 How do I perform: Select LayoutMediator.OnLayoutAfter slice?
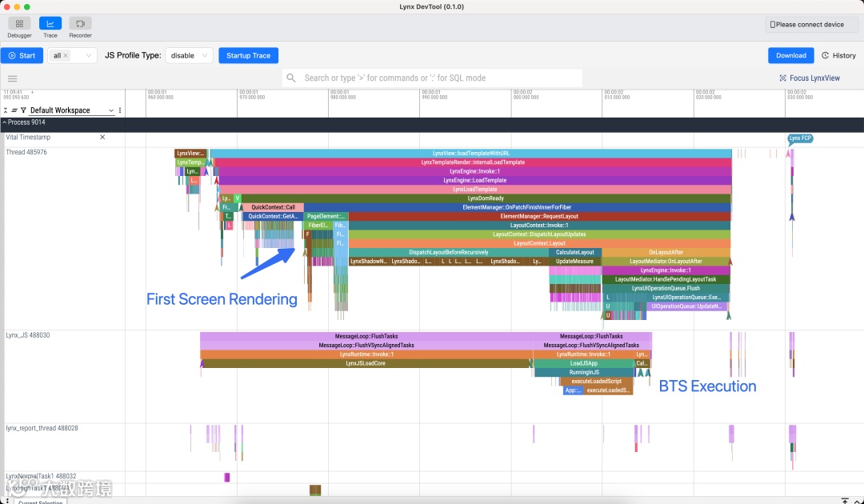666,261
